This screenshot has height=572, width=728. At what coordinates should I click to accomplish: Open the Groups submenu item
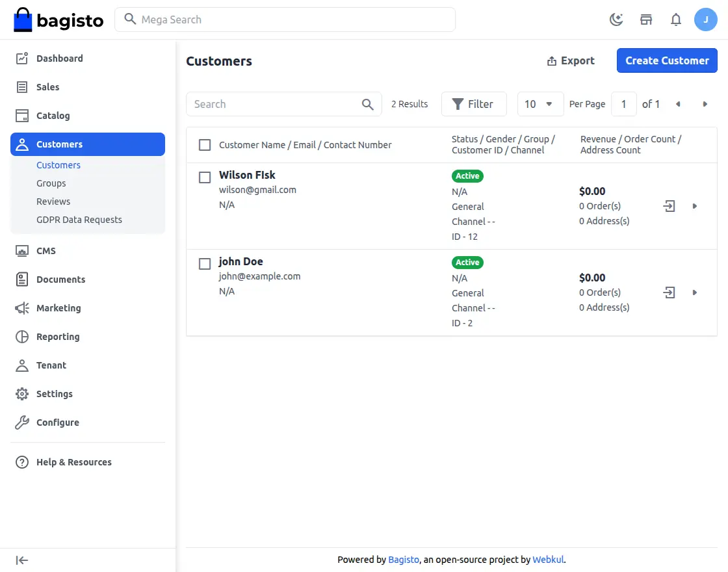tap(51, 183)
